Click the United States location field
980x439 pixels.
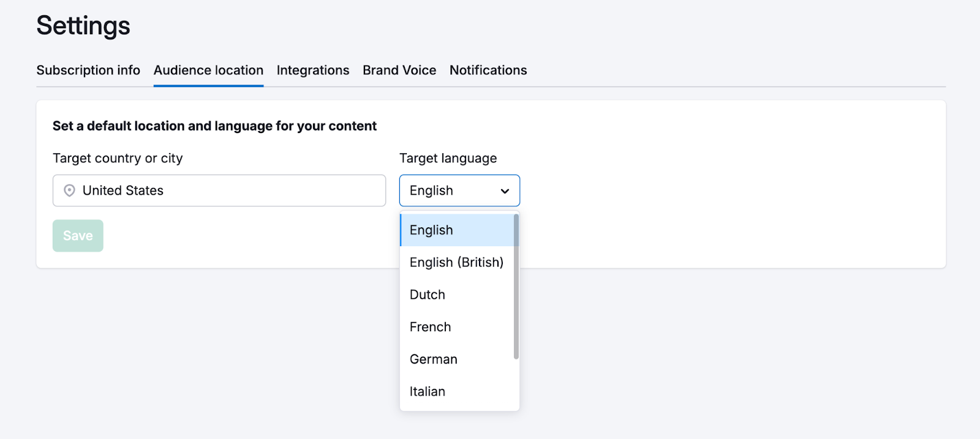click(227, 190)
